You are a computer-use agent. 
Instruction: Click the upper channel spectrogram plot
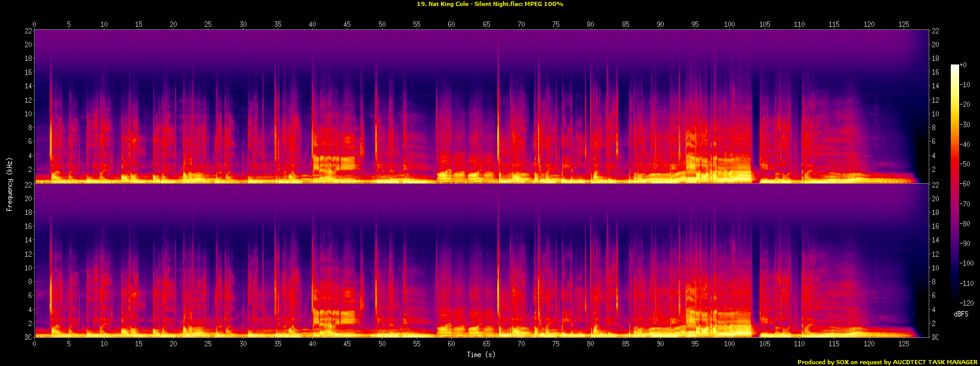[482, 106]
